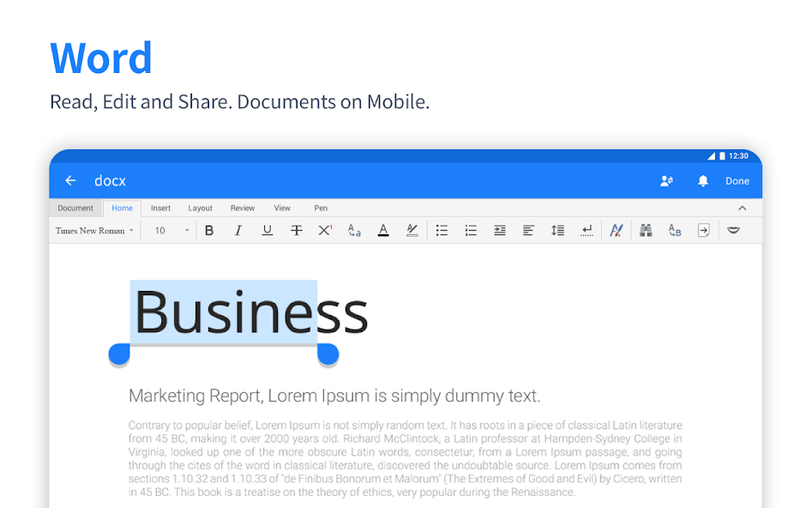
Task: Insert a bulleted list
Action: (442, 231)
